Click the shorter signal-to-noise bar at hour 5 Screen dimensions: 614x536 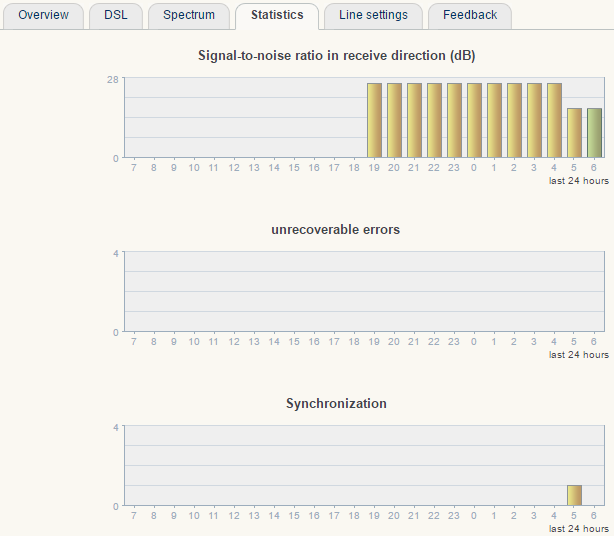574,133
